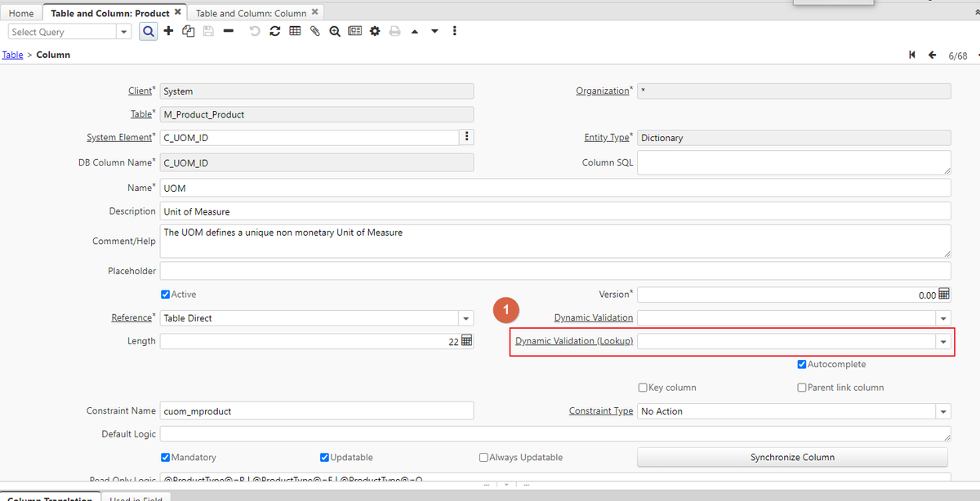Enable the Key column checkbox

coord(643,388)
